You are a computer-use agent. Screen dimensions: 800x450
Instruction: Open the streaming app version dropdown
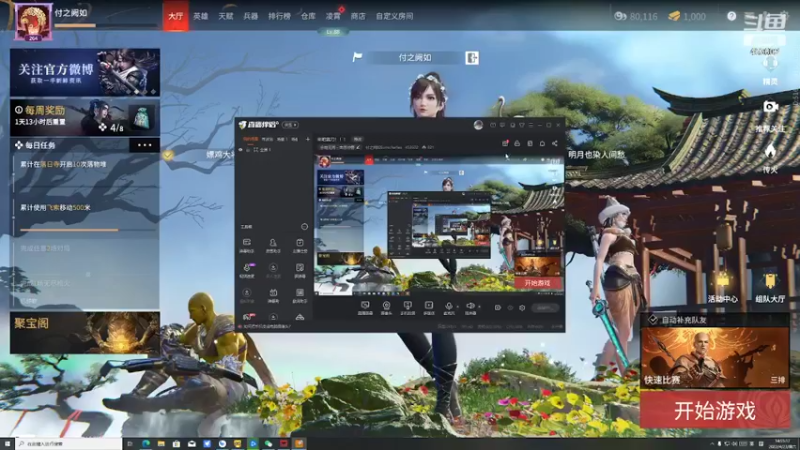[290, 125]
